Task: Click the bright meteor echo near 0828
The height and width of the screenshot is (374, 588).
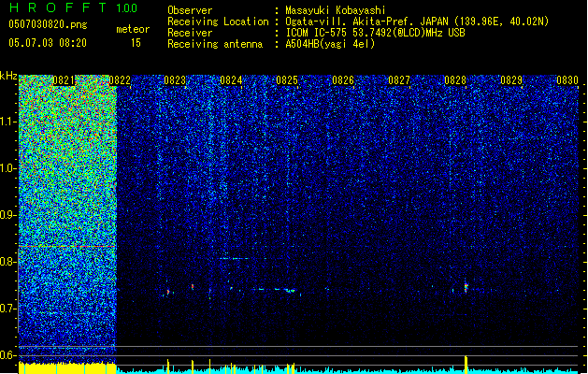Action: point(466,287)
